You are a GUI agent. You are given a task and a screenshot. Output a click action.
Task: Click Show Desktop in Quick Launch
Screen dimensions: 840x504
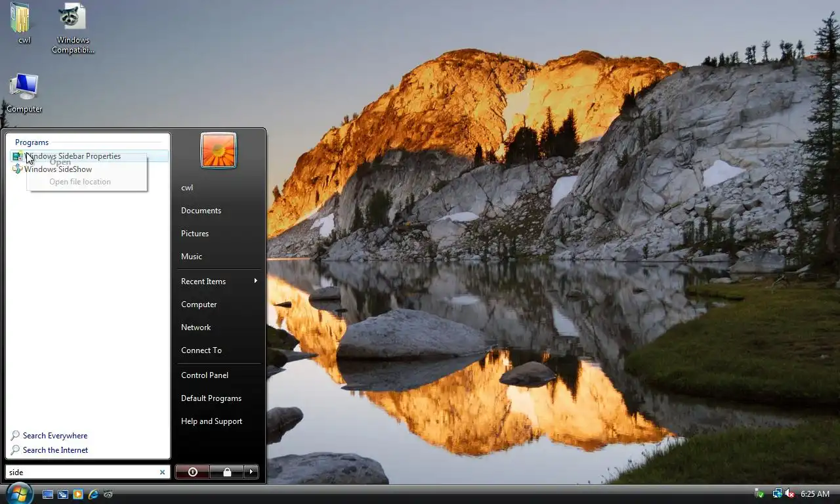[48, 494]
